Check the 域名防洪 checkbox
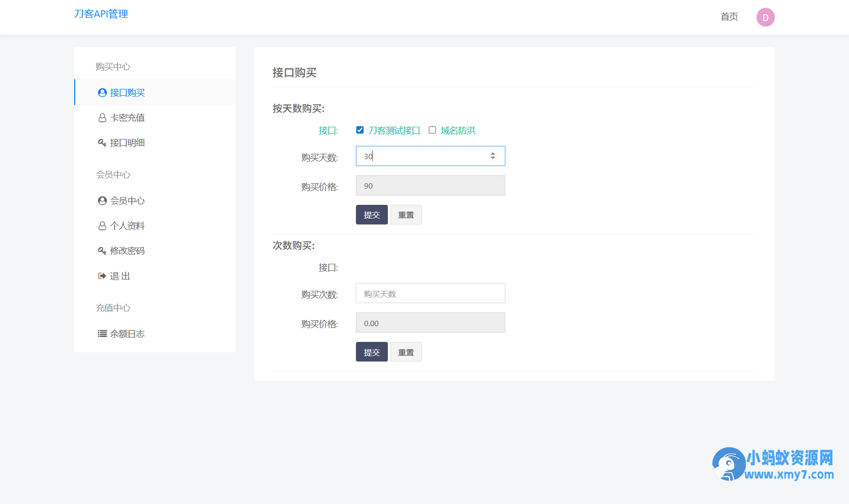Screen dimensions: 849x504 [x=432, y=130]
